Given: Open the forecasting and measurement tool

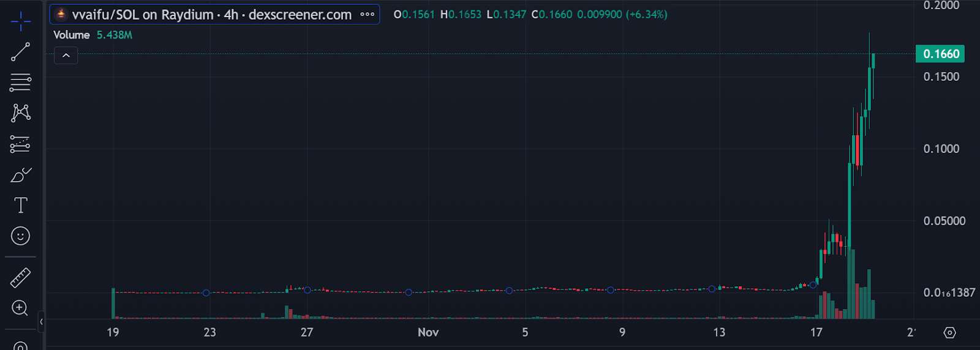Looking at the screenshot, I should (20, 144).
